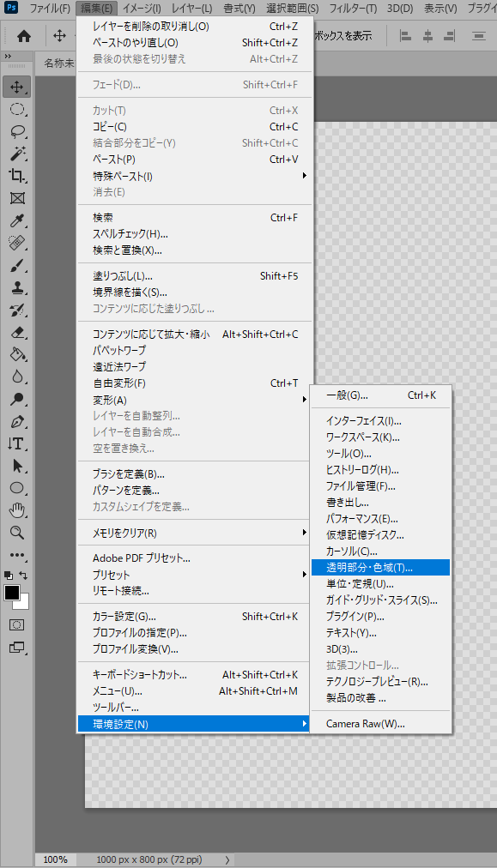Select the Hand tool

pos(17,509)
